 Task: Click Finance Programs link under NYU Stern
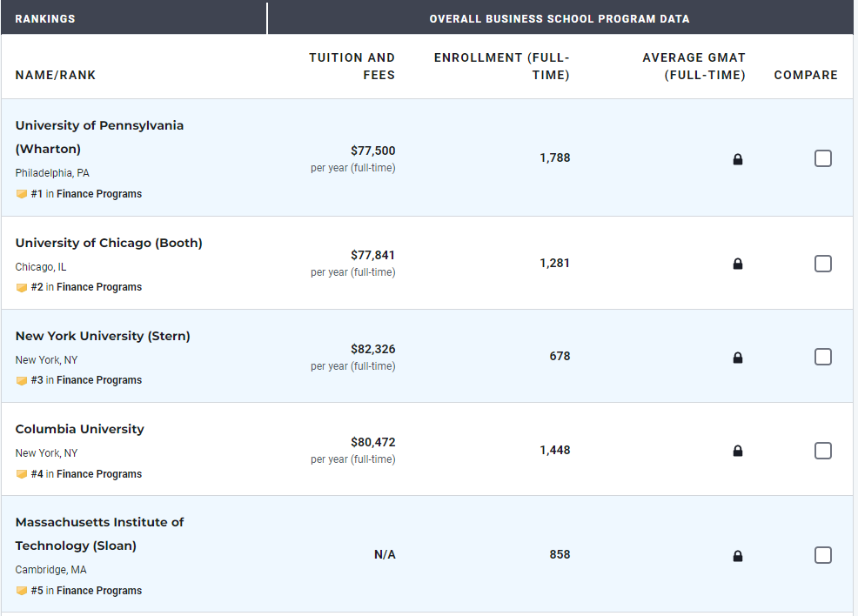(99, 379)
